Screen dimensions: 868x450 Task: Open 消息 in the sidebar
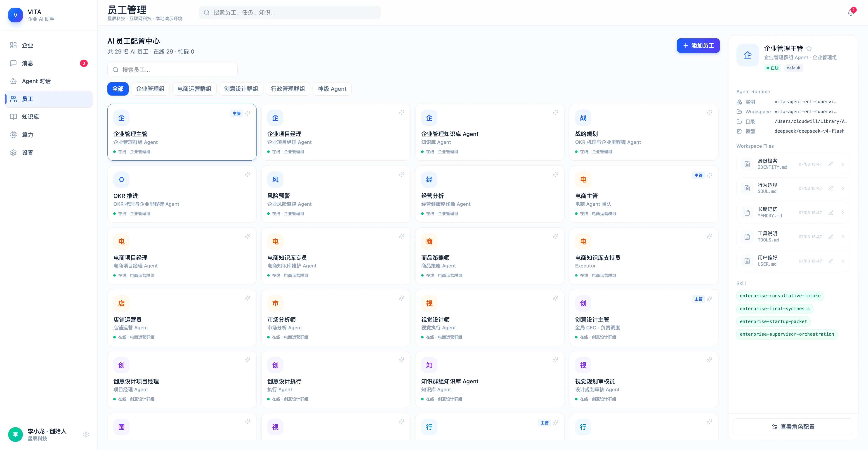coord(49,63)
